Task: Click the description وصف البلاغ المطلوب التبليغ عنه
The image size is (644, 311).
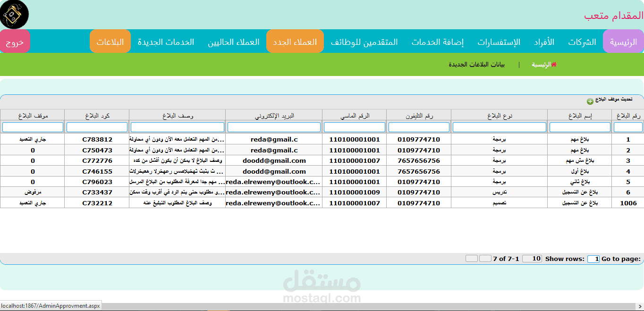Action: [x=178, y=203]
